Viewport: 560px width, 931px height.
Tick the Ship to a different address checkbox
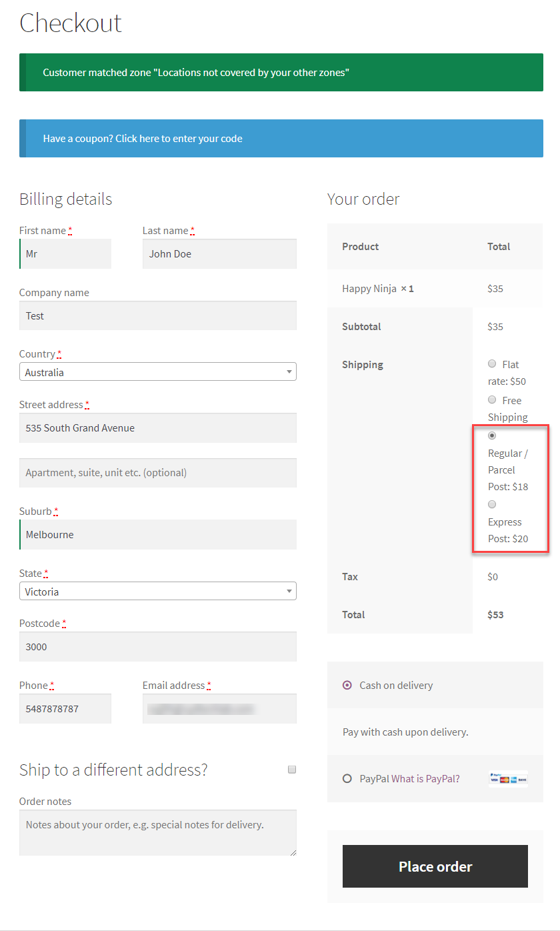pos(291,770)
